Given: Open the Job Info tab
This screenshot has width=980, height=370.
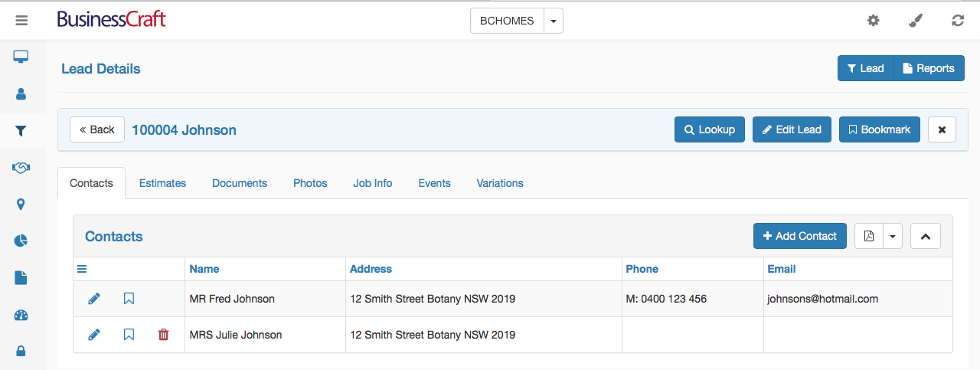Looking at the screenshot, I should coord(373,183).
